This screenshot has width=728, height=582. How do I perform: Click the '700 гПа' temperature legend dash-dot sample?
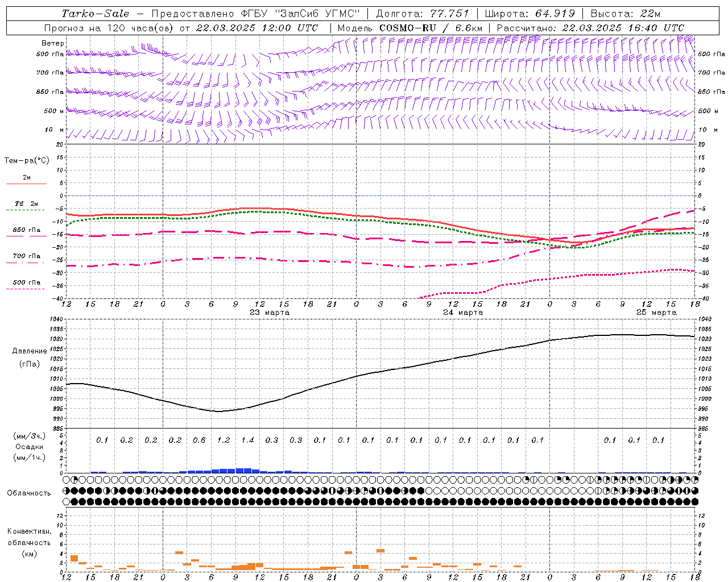26,263
